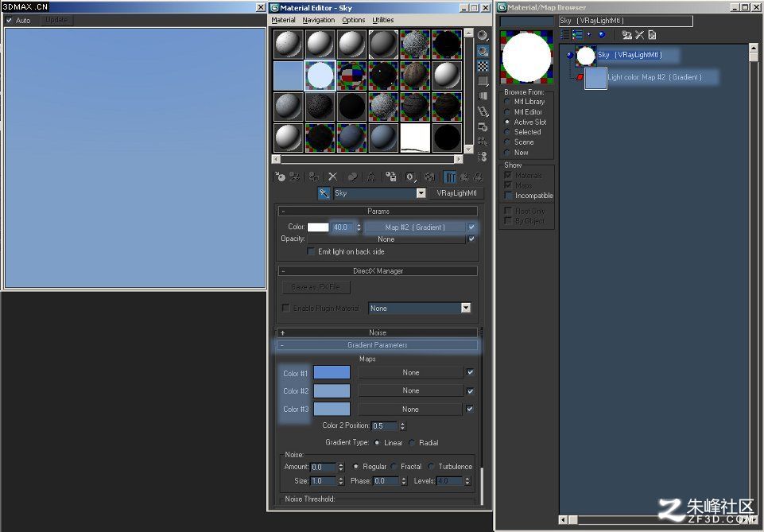Click the Color #1 swatch
The image size is (764, 532).
(332, 373)
